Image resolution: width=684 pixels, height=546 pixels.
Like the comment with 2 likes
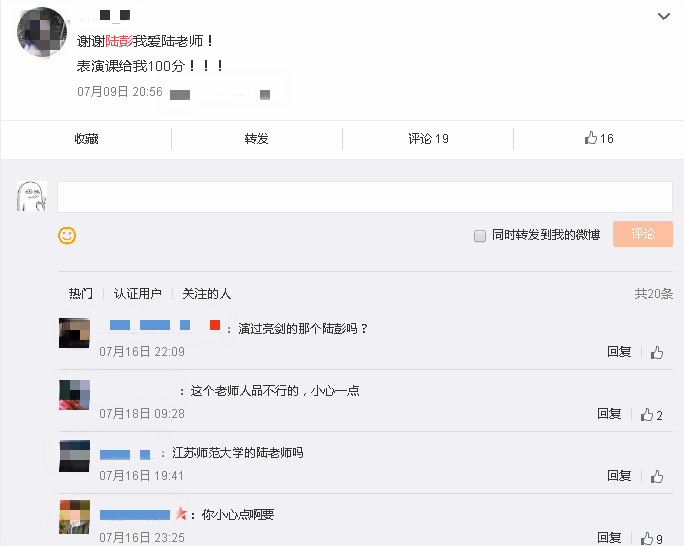(x=652, y=414)
